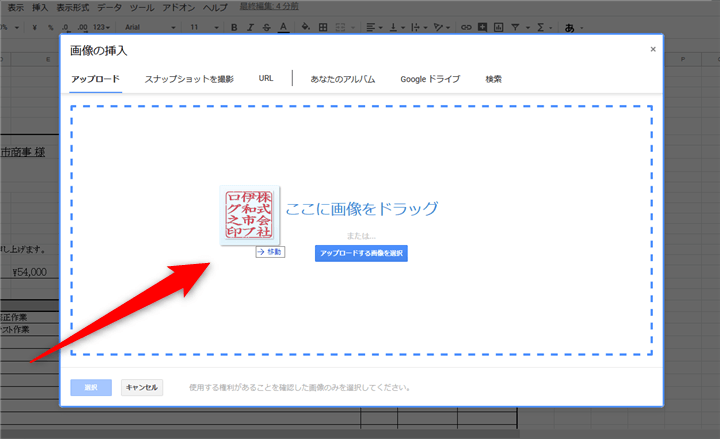Open the 表示 menu
Screen dimensions: 720x439
tap(16, 7)
